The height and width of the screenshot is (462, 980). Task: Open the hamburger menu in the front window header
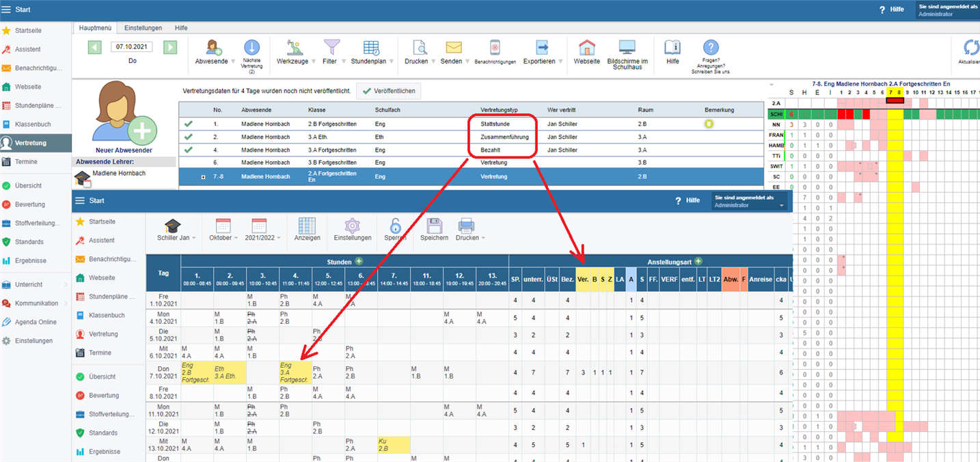point(79,200)
